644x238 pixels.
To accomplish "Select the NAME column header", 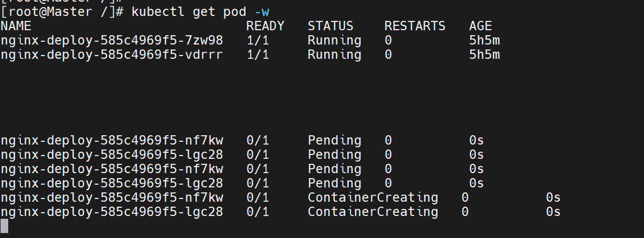I will tap(15, 26).
